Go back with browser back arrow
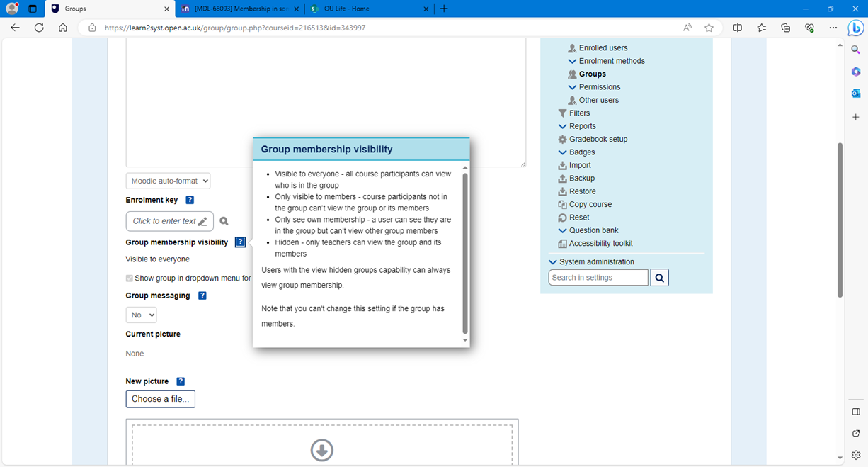 tap(16, 28)
